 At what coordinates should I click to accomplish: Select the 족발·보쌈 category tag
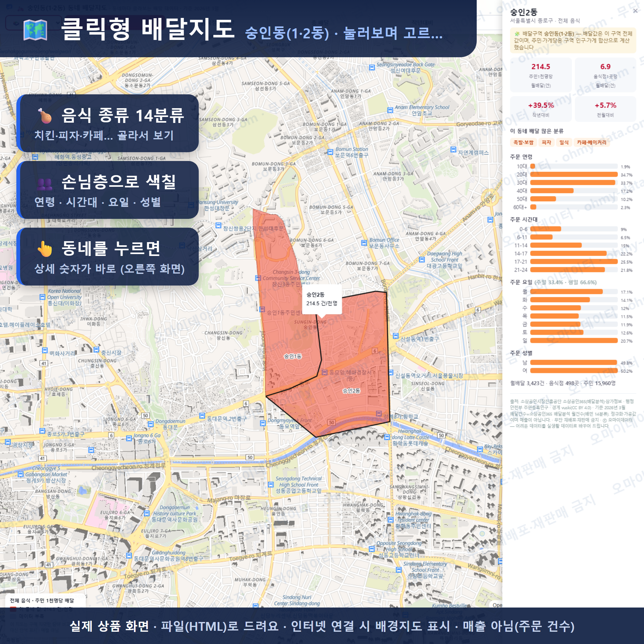click(523, 142)
